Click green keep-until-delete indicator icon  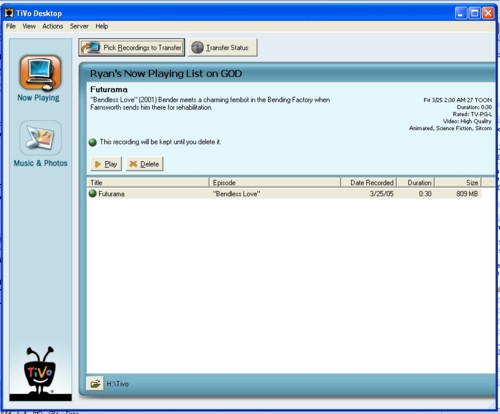[x=93, y=142]
